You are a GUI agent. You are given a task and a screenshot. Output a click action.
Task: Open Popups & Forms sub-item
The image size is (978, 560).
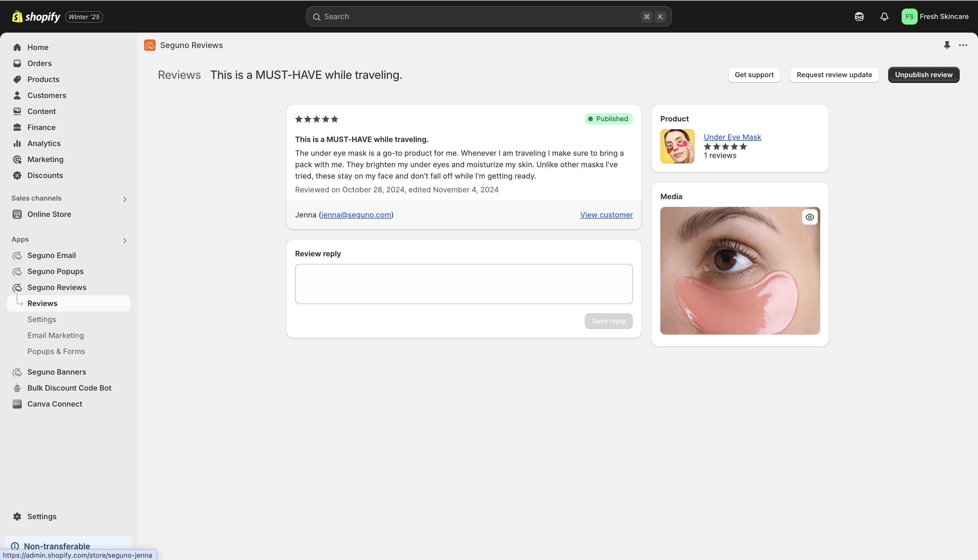coord(56,351)
